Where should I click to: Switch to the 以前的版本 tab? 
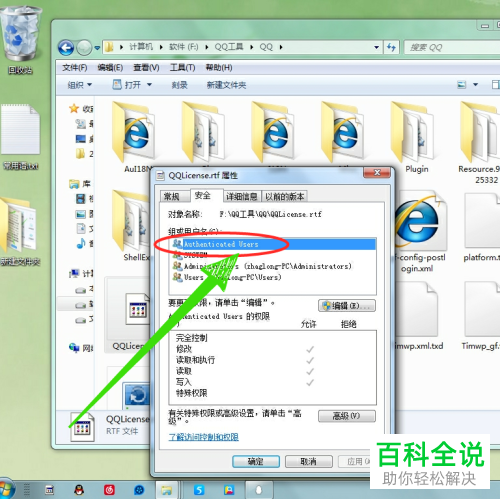[x=284, y=197]
